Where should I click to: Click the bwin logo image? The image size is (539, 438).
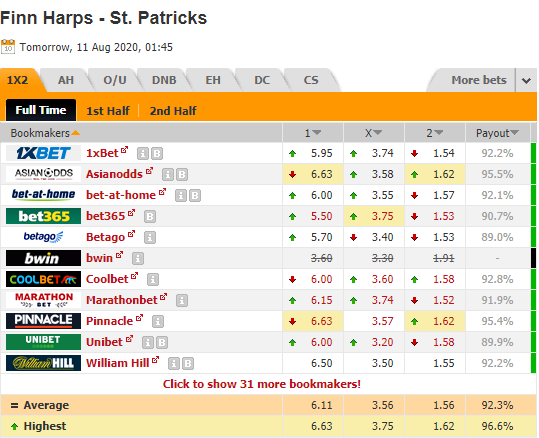point(43,258)
